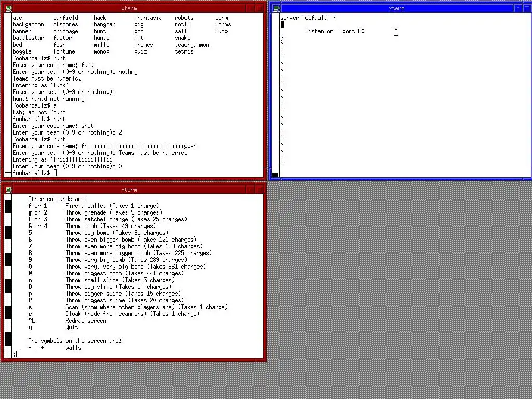Click 'snake' in the games listing
Viewport: 532px width, 399px height.
coord(182,38)
